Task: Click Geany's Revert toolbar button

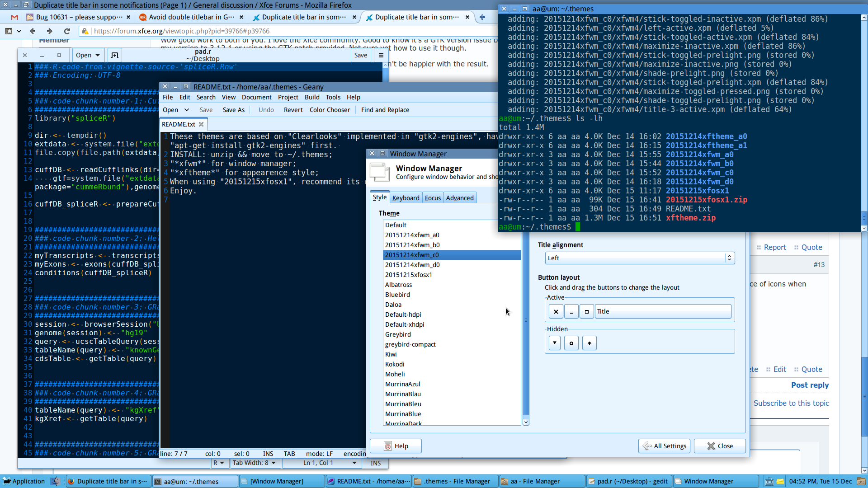Action: [293, 110]
